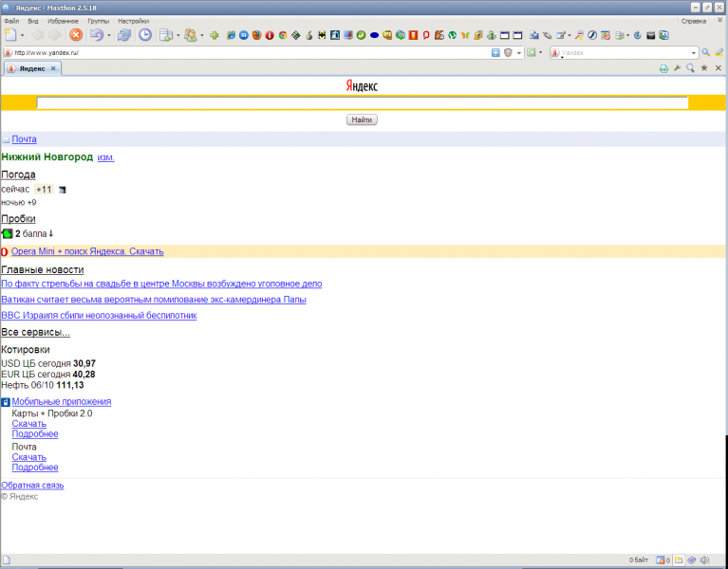
Task: Click the orange butterfly icon in the toolbar
Action: (x=465, y=35)
